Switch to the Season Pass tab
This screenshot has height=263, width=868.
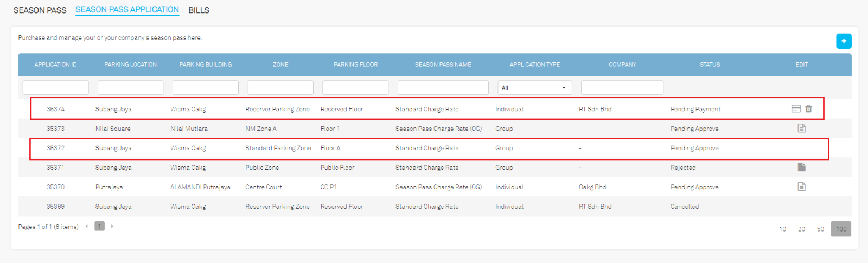tap(40, 10)
